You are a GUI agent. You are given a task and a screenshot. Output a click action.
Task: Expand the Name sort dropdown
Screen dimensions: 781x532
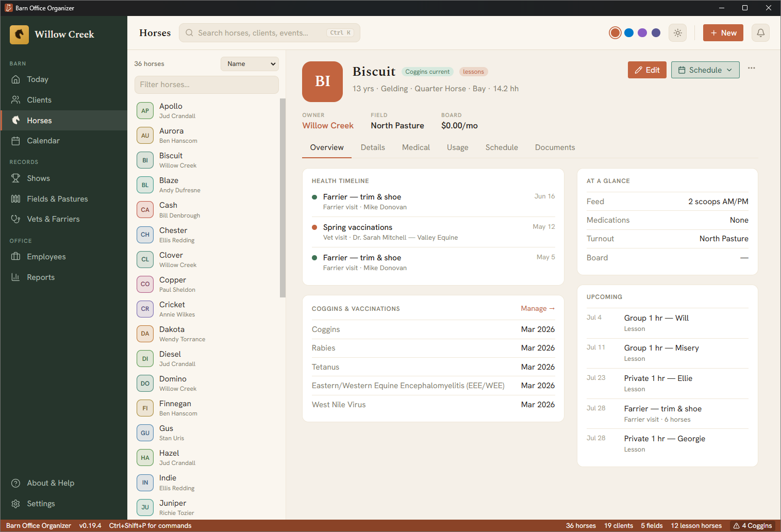pos(250,64)
